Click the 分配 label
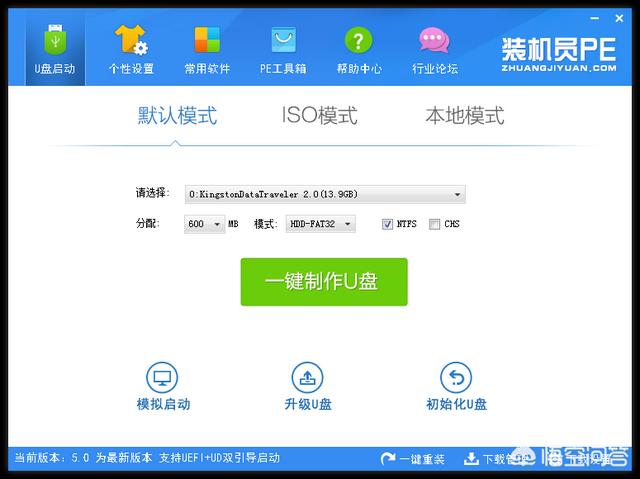The image size is (640, 479). (x=147, y=224)
